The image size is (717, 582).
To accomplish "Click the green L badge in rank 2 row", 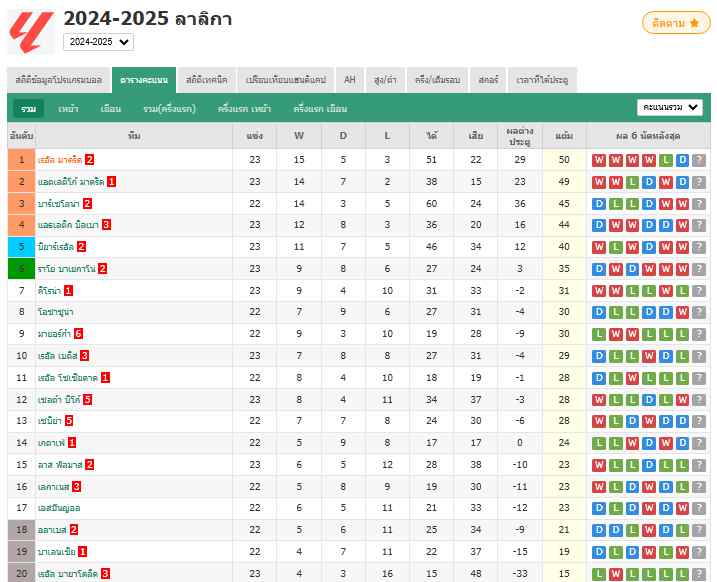I will (x=632, y=182).
